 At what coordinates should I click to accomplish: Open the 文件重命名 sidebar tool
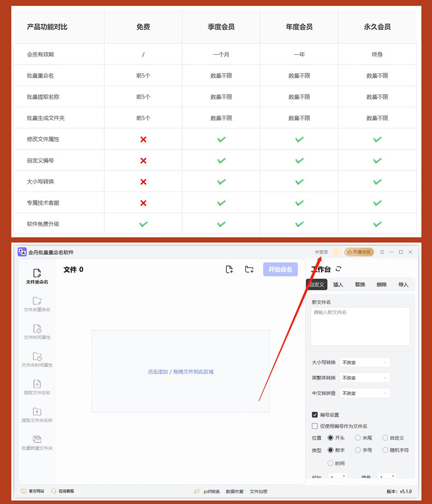point(37,276)
